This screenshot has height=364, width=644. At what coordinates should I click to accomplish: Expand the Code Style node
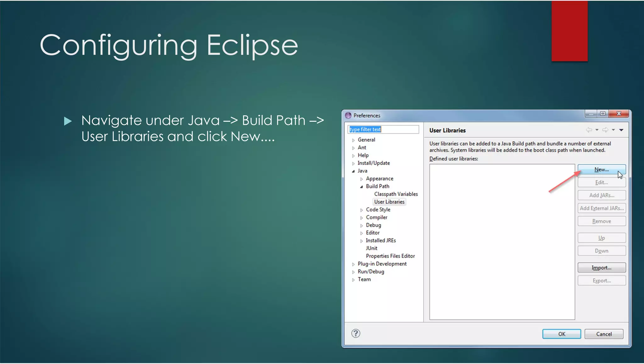click(x=361, y=210)
